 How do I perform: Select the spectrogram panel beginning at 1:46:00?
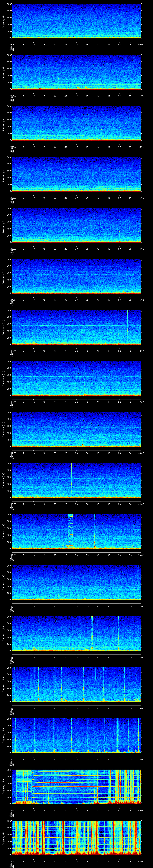tap(76, 378)
